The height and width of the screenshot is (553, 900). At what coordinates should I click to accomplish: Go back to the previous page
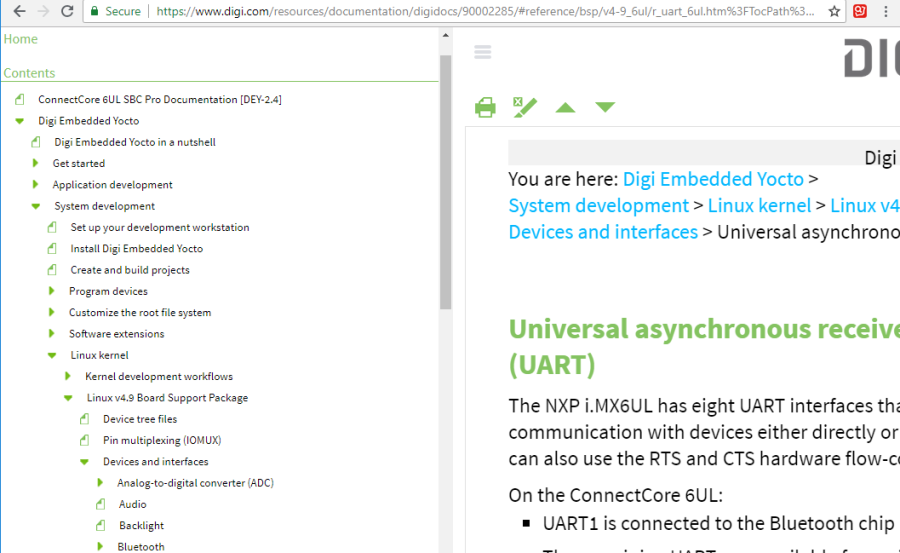tap(19, 11)
